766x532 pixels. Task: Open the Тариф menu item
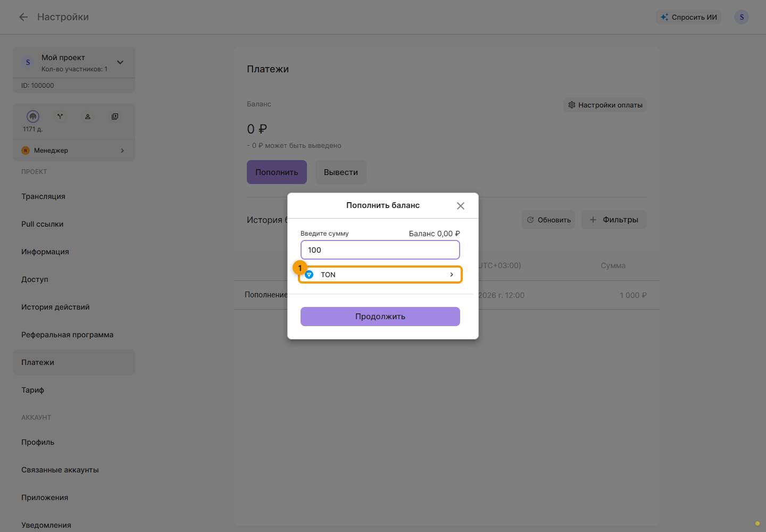tap(74, 390)
